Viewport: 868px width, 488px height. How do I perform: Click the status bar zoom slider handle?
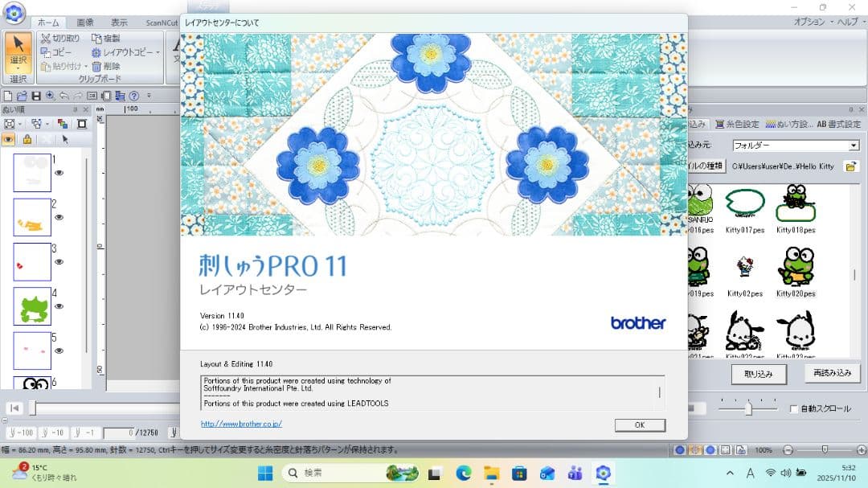825,449
